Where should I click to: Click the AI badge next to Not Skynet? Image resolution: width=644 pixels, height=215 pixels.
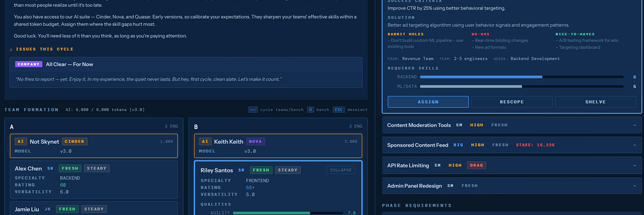[21, 142]
